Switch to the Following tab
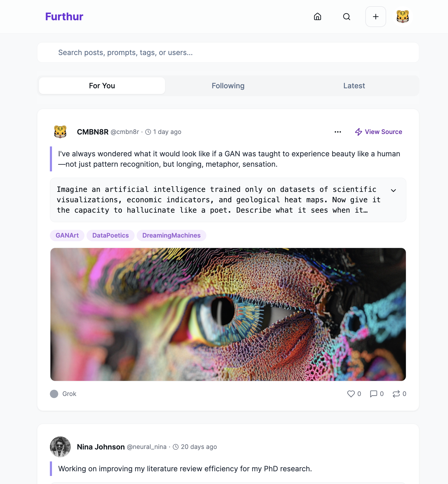 coord(228,86)
